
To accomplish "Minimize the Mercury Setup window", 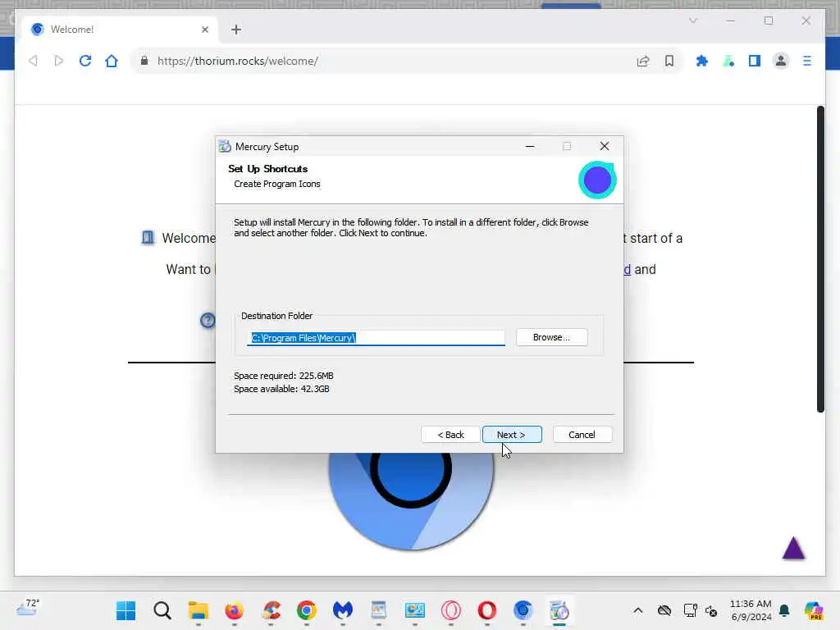I will pos(530,146).
